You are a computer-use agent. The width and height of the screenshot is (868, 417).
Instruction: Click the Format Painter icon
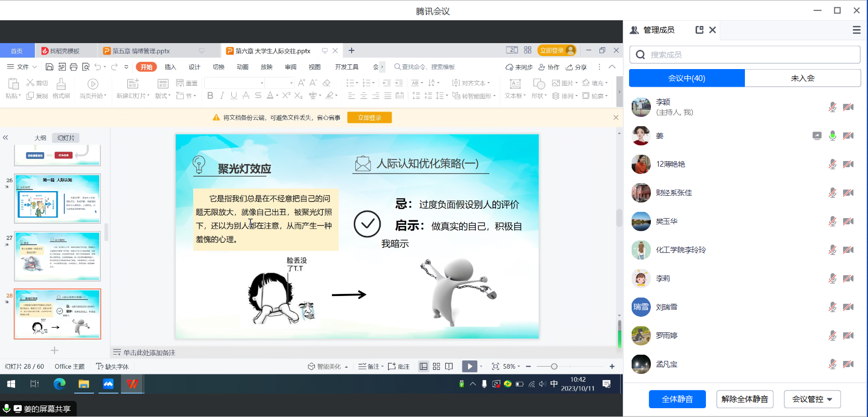pos(61,88)
